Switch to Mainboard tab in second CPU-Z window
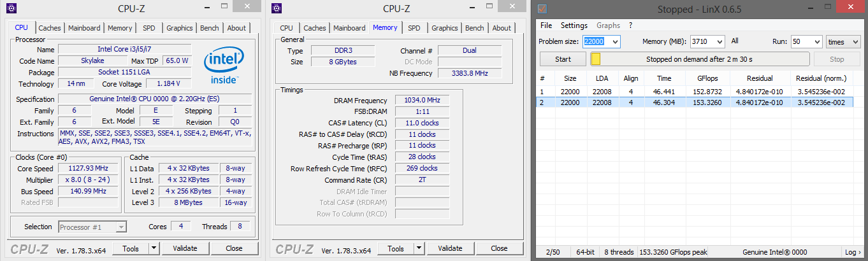Image resolution: width=868 pixels, height=261 pixels. tap(349, 28)
